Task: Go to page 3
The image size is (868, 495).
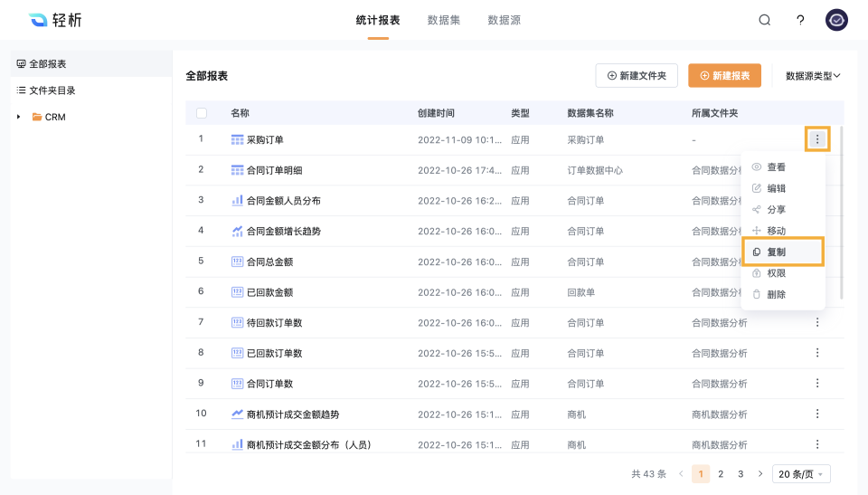Action: (741, 474)
